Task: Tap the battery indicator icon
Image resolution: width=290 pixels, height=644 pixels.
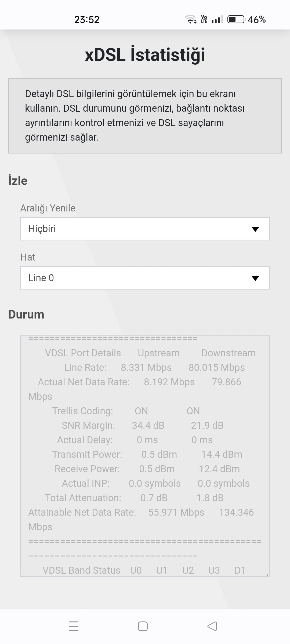Action: tap(236, 19)
